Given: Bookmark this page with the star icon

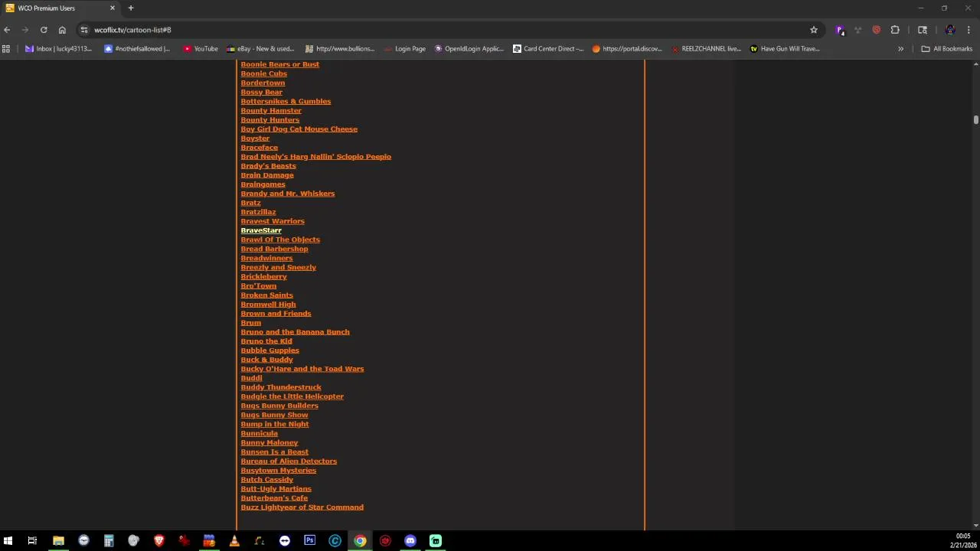Looking at the screenshot, I should point(814,30).
